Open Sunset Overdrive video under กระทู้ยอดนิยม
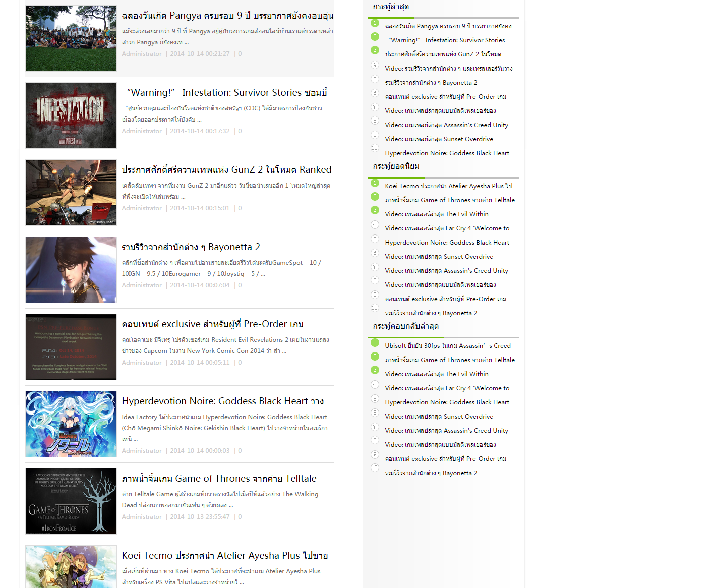This screenshot has height=588, width=714. (439, 257)
